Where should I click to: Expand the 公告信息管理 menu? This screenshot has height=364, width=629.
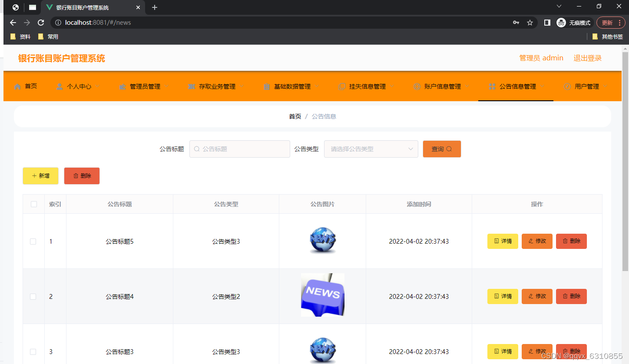click(x=516, y=86)
